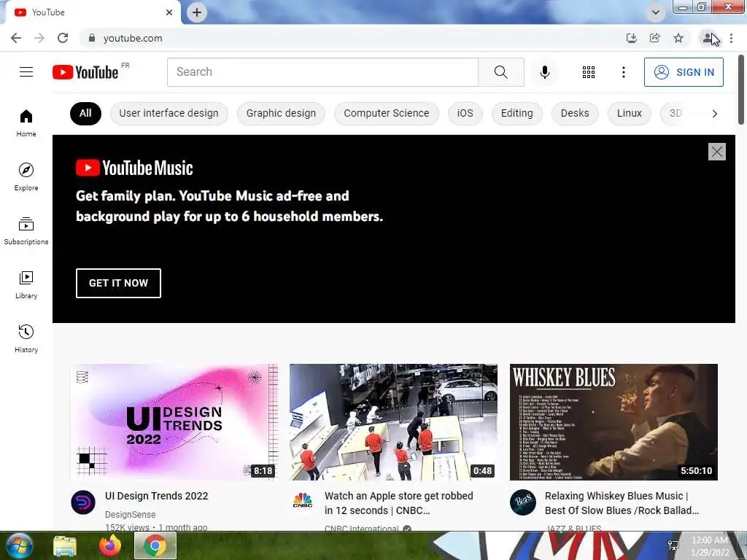This screenshot has height=560, width=747.
Task: Open Apple store robbery video thumbnail
Action: (x=393, y=422)
